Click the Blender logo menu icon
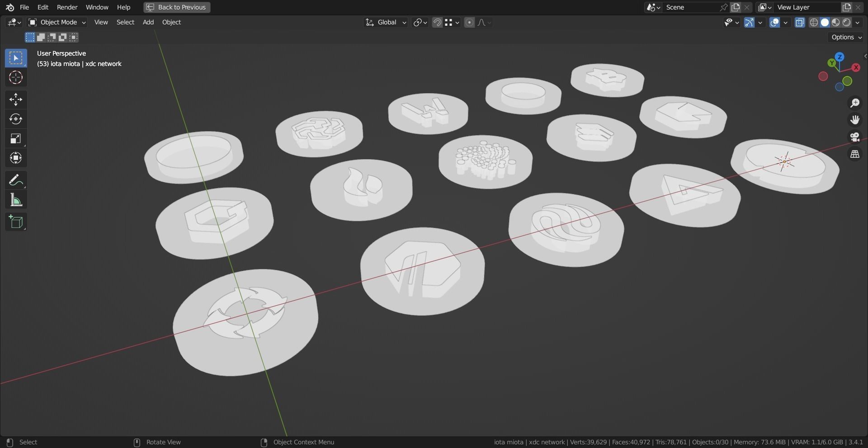The height and width of the screenshot is (448, 868). point(10,7)
